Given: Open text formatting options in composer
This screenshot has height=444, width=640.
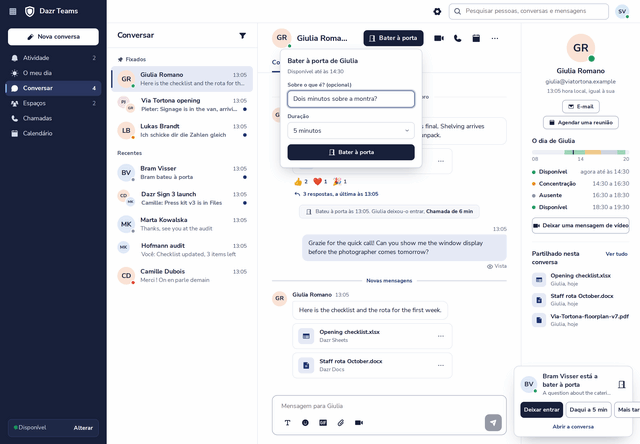Looking at the screenshot, I should (287, 423).
